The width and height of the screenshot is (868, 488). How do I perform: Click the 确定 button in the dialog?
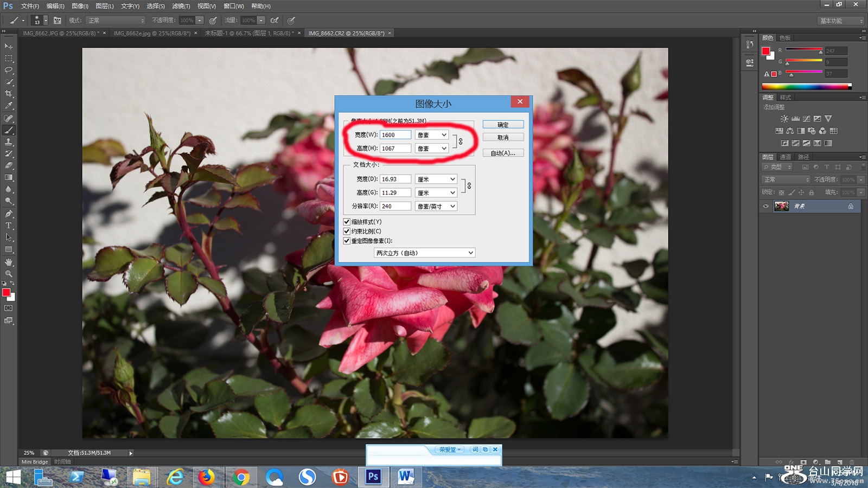503,125
